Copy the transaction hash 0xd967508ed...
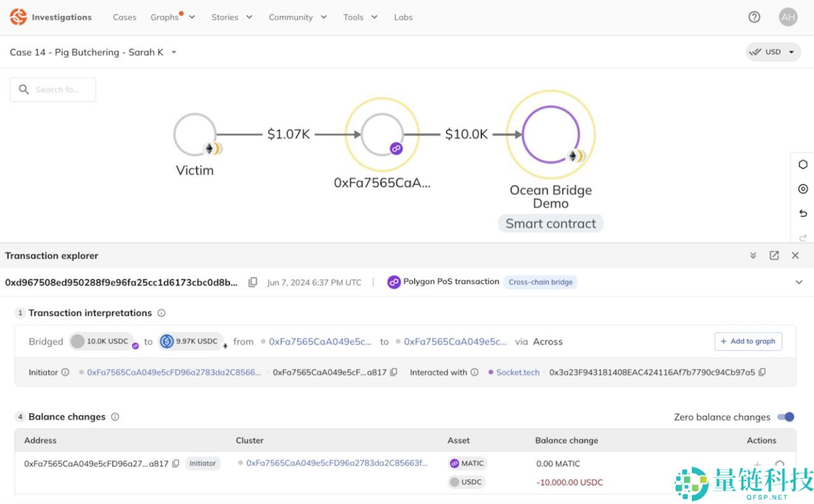This screenshot has width=814, height=504. point(252,282)
